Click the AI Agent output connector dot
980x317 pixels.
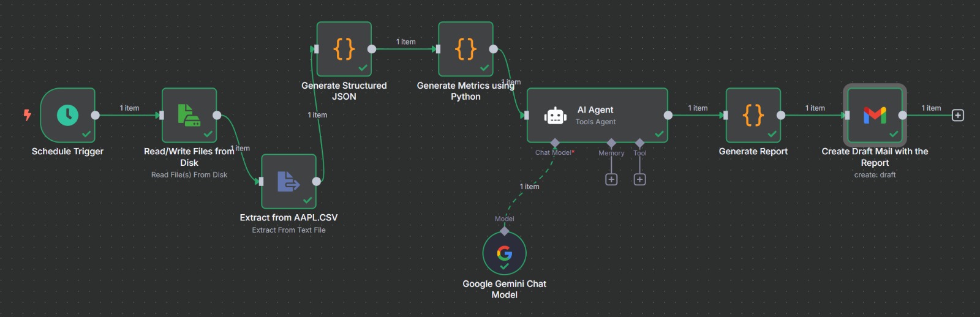tap(668, 115)
